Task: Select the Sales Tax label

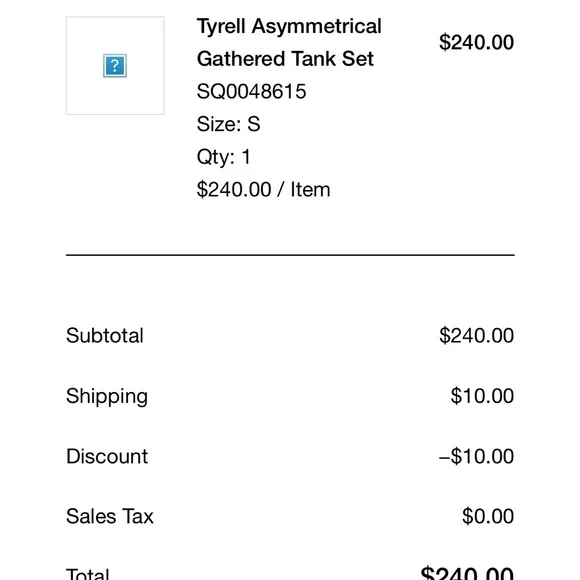Action: (x=109, y=516)
